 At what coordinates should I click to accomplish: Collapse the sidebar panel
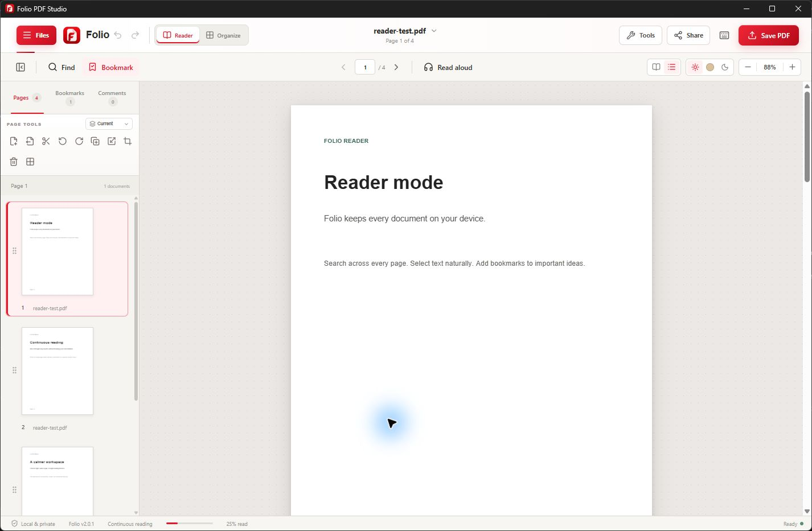coord(20,67)
